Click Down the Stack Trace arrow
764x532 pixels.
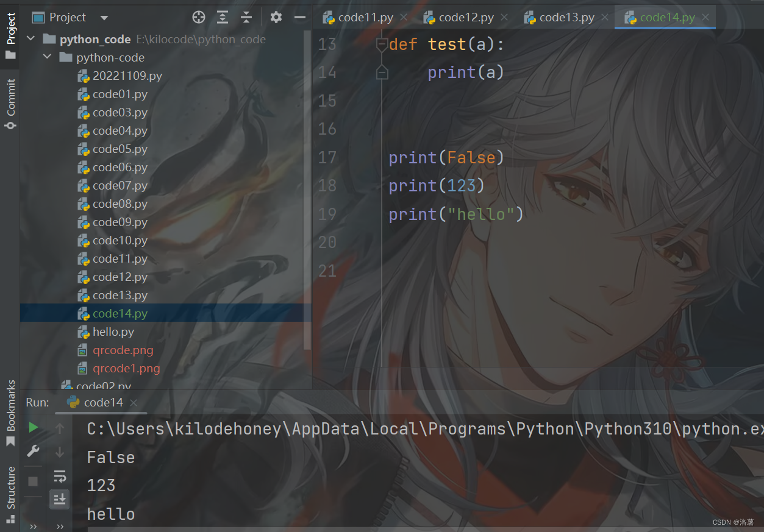pos(60,452)
